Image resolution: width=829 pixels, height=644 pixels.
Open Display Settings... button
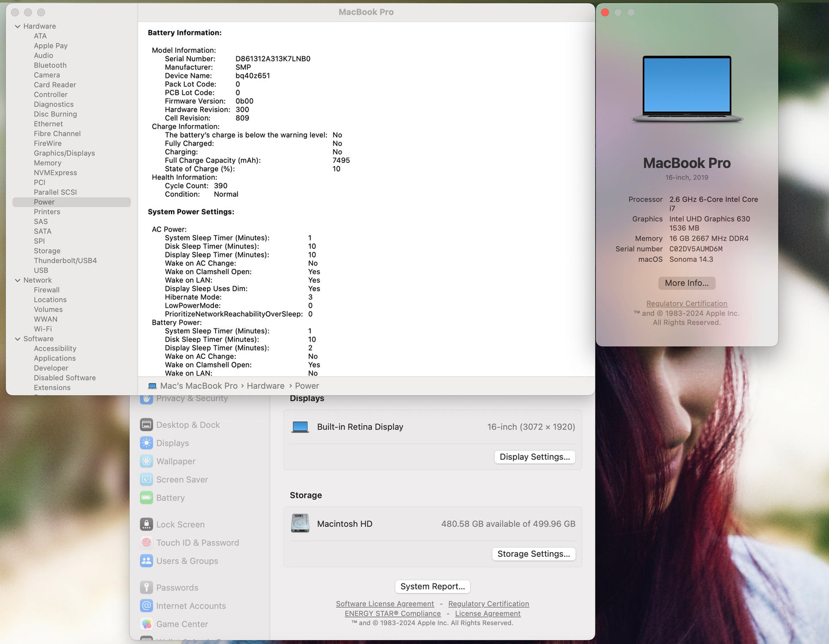[534, 457]
